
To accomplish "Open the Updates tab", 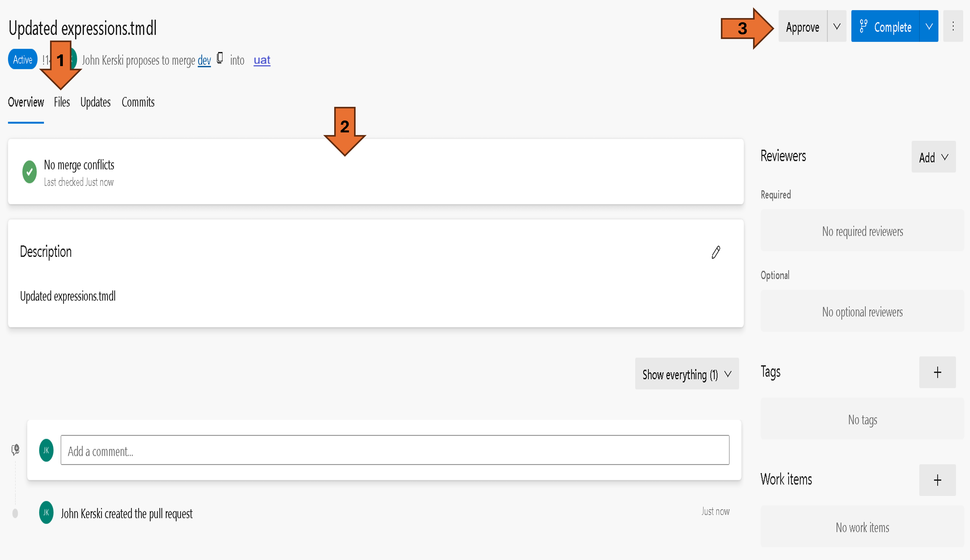I will point(95,102).
